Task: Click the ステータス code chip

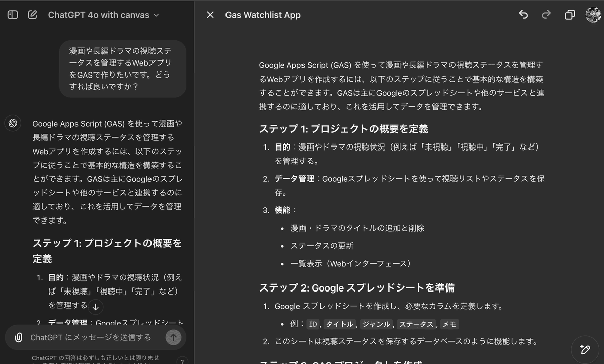Action: click(417, 324)
